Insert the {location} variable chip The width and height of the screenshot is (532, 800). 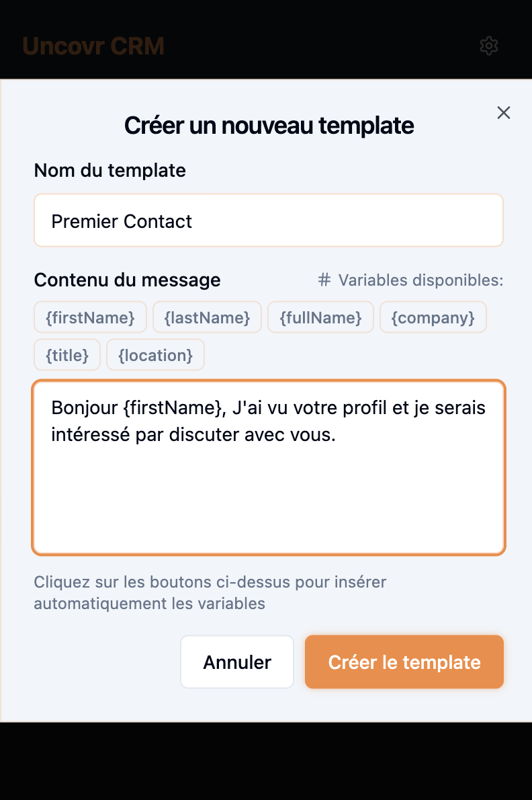[155, 355]
